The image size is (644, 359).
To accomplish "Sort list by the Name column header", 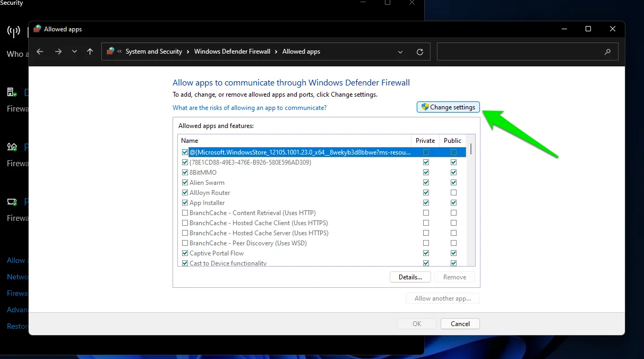I will pos(295,141).
